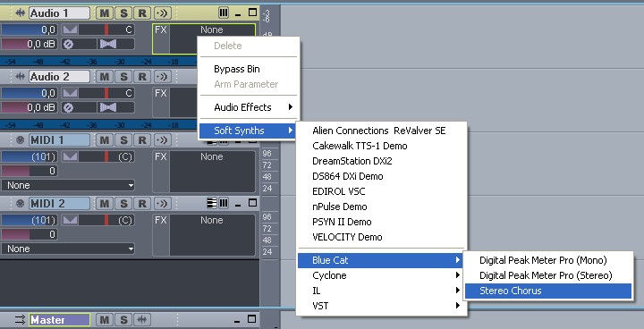Select nPulse Demo synth
The image size is (644, 329).
pos(381,207)
